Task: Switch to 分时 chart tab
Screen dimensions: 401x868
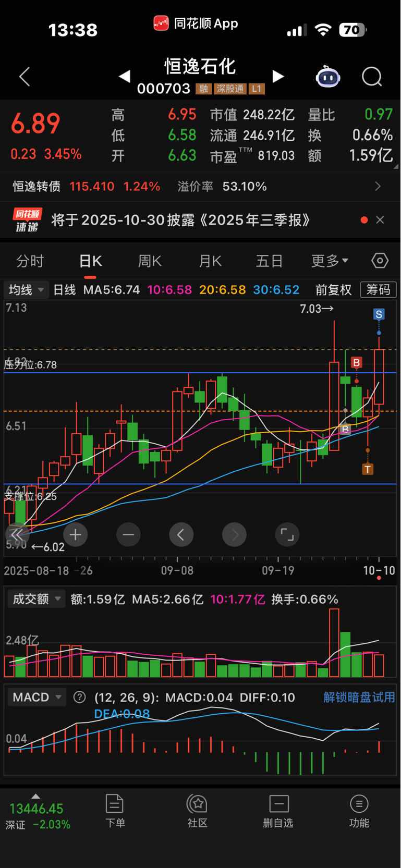Action: point(30,261)
